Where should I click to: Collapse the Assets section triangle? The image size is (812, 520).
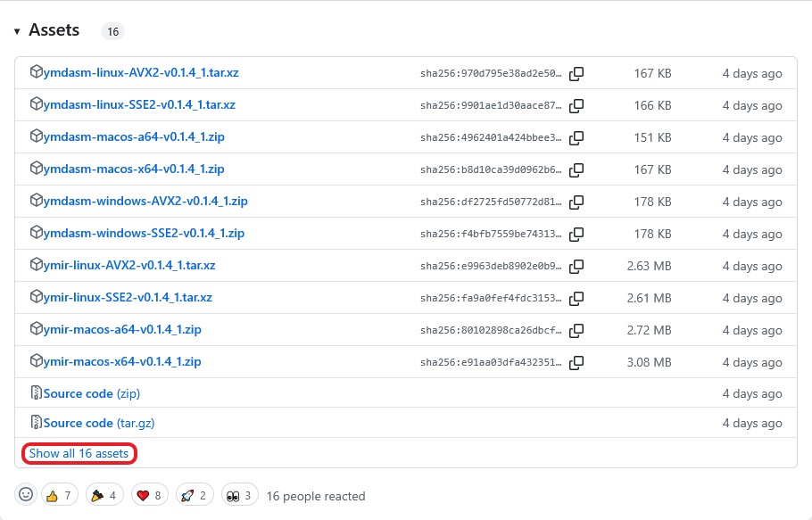tap(17, 31)
